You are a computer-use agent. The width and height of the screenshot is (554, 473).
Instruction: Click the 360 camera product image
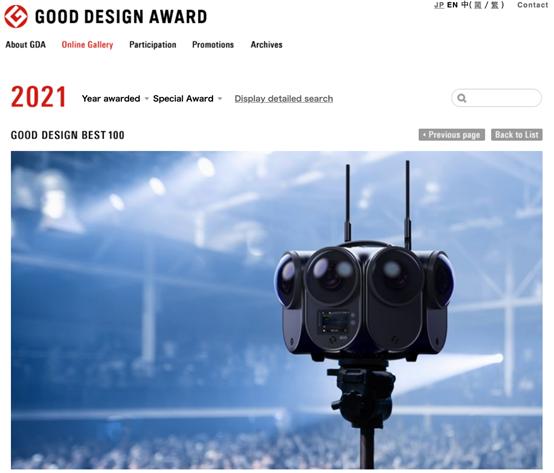click(x=277, y=310)
